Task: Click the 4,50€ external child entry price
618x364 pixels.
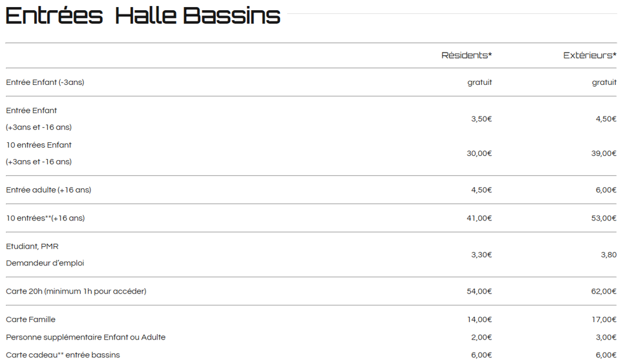Action: 606,119
